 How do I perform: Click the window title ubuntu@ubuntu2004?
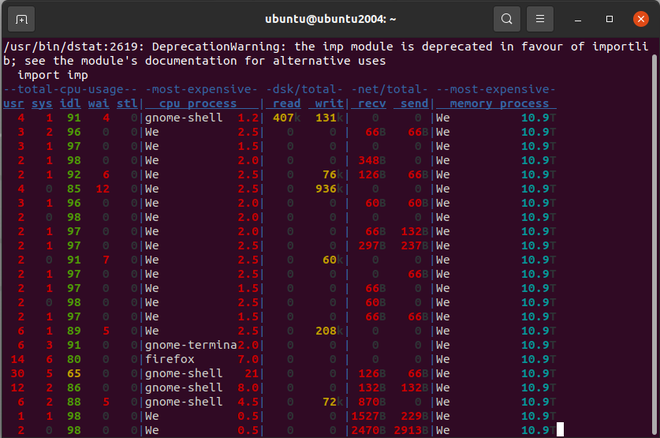click(330, 19)
